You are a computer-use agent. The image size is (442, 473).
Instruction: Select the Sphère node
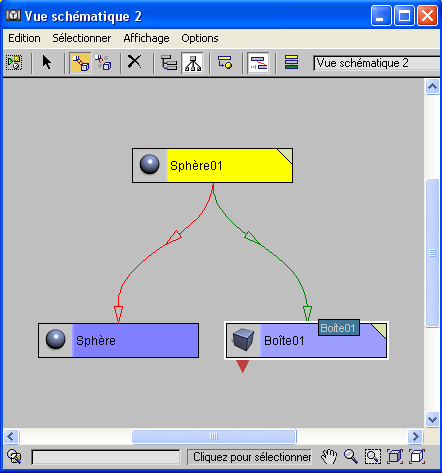pyautogui.click(x=118, y=340)
